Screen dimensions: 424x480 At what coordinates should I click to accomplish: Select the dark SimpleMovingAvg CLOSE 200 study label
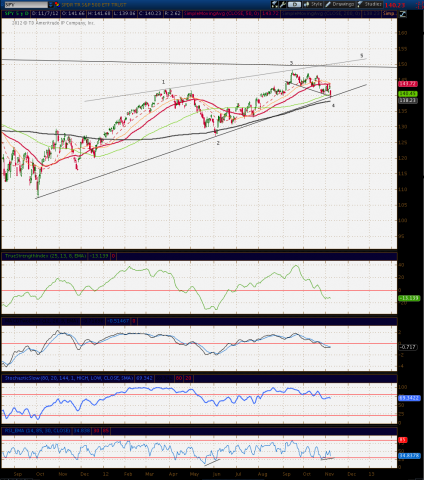click(321, 14)
